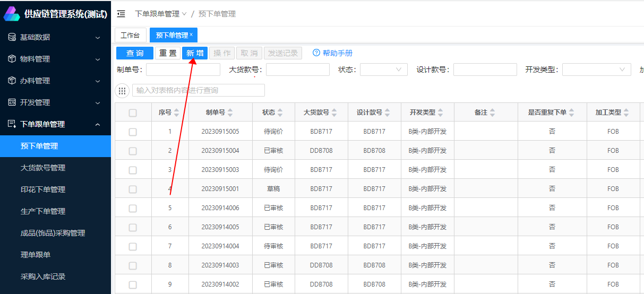Viewport: 644px width, 294px height.
Task: Close the 预下单管理 tab
Action: pos(191,35)
